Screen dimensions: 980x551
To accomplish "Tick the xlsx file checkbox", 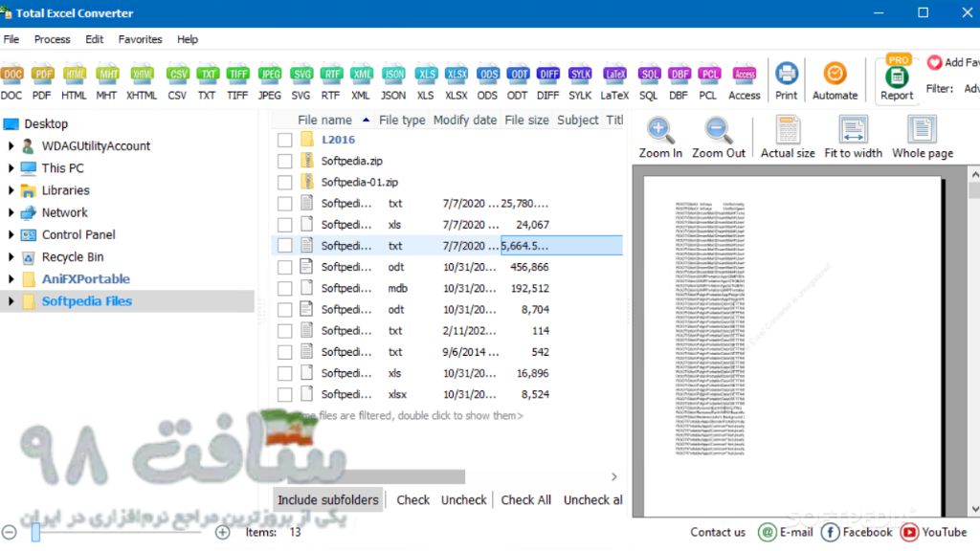I will point(285,395).
